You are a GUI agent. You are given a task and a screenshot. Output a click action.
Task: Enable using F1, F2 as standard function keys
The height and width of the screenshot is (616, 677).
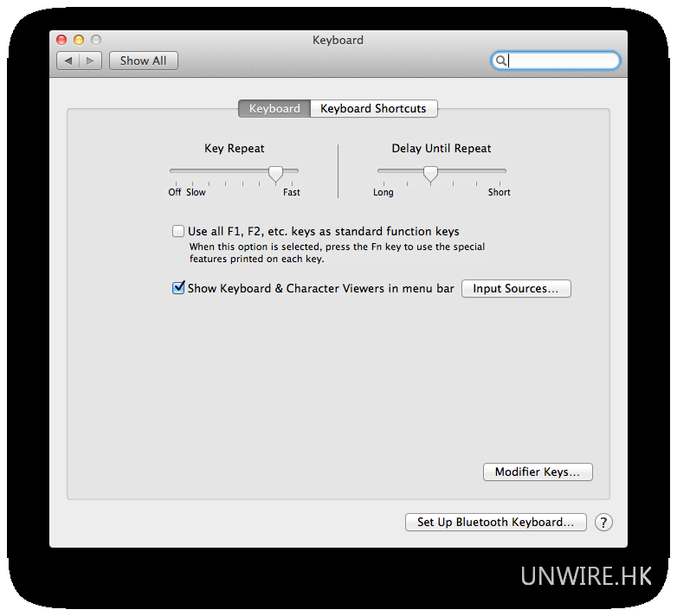(178, 231)
